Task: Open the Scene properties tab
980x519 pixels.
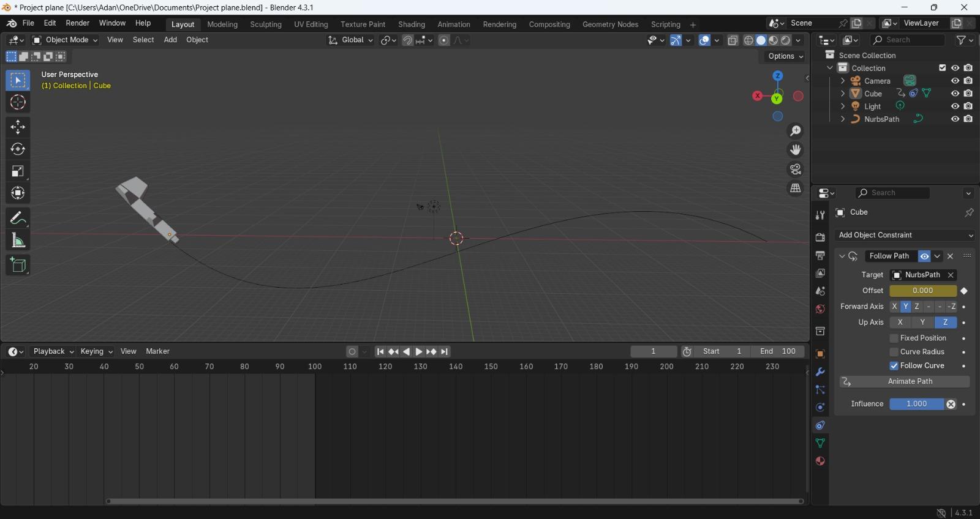Action: (820, 291)
